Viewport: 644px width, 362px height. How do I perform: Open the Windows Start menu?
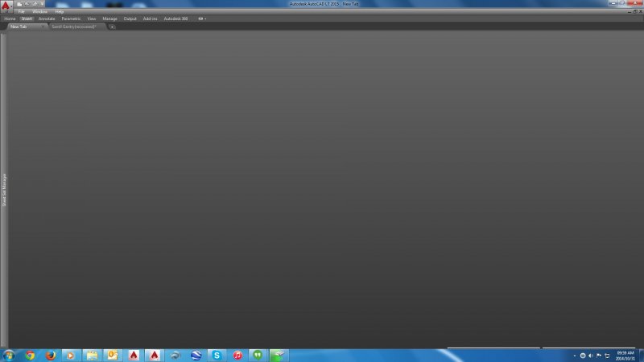click(9, 356)
